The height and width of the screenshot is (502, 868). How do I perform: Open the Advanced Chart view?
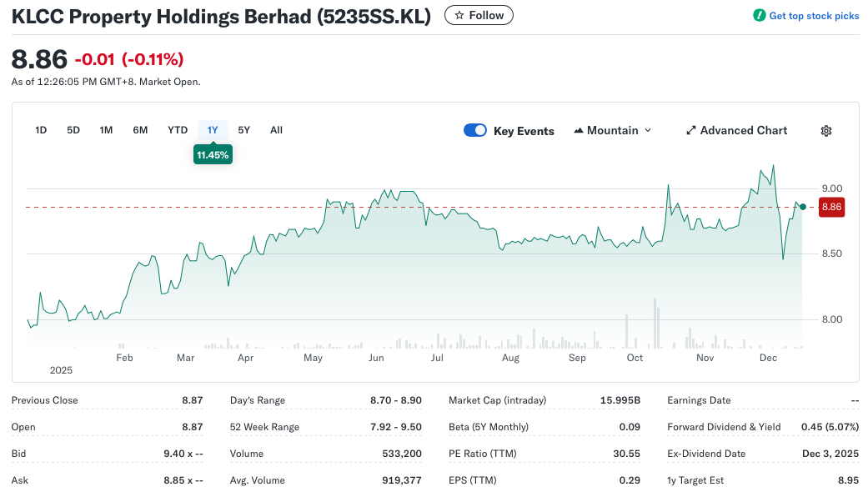tap(743, 131)
